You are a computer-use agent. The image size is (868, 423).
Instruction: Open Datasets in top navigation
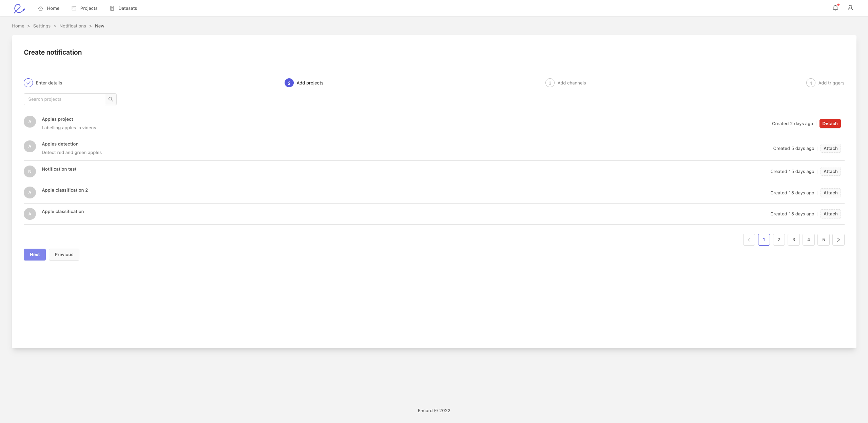[123, 8]
